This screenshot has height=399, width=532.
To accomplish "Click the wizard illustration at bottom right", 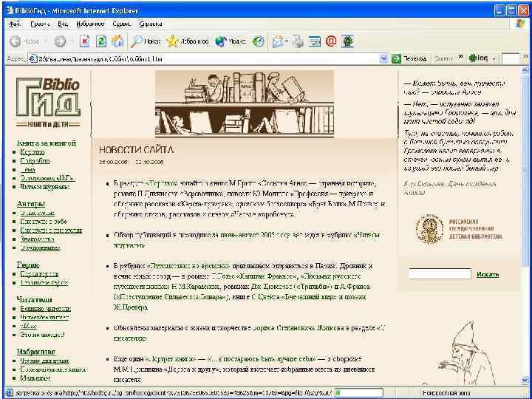I will click(466, 353).
